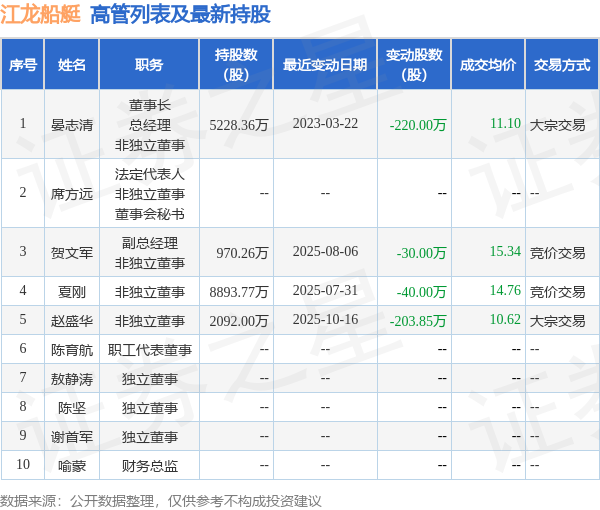Click the name 席方远
600x510 pixels.
[72, 194]
